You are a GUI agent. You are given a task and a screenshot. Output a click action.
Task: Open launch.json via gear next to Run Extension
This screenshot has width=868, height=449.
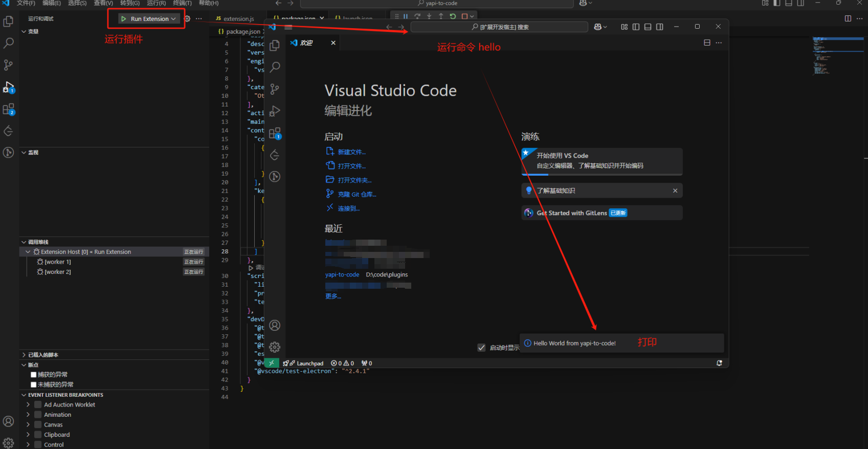(187, 18)
